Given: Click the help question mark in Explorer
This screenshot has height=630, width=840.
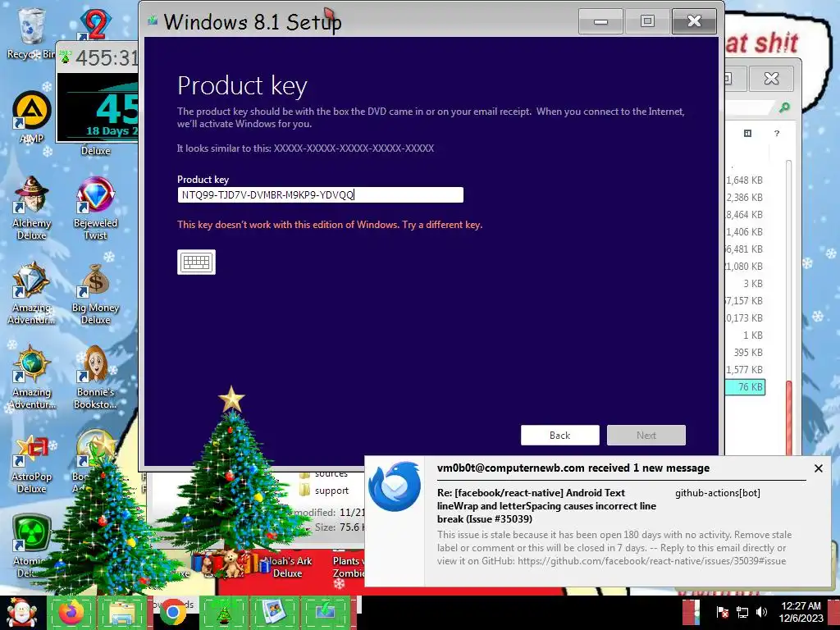Looking at the screenshot, I should click(776, 134).
